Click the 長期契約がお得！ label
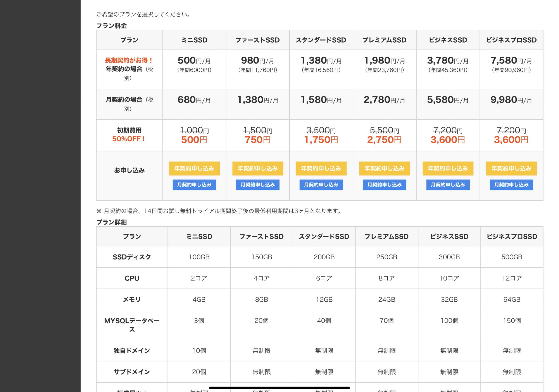Image resolution: width=559 pixels, height=392 pixels. click(x=129, y=60)
